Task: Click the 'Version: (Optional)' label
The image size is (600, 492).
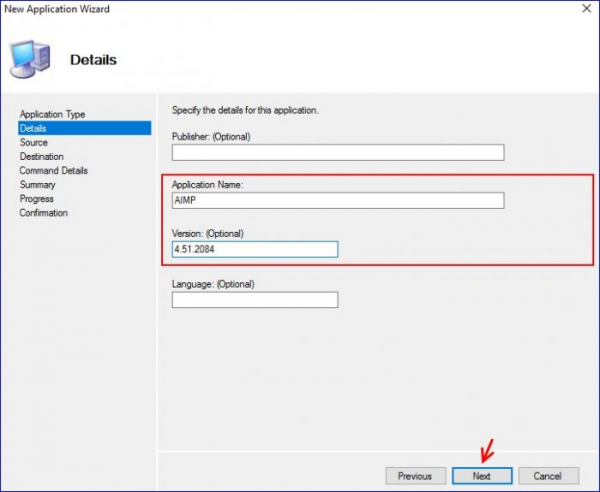Action: [207, 233]
